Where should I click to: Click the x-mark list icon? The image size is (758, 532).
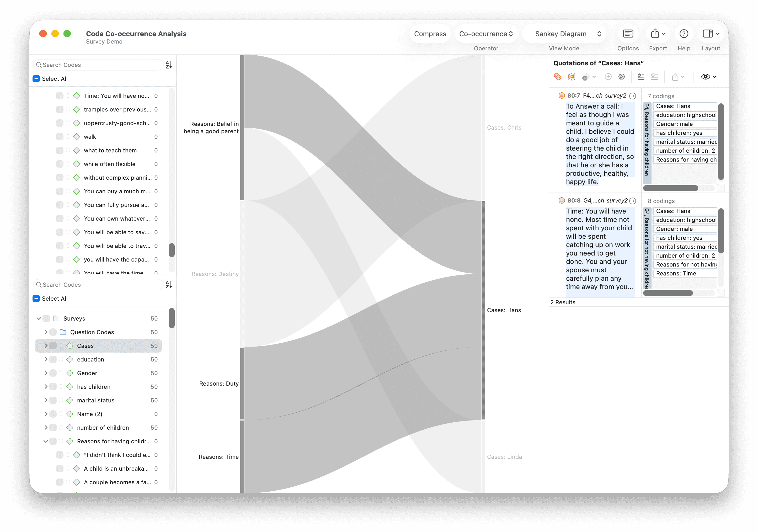[654, 77]
